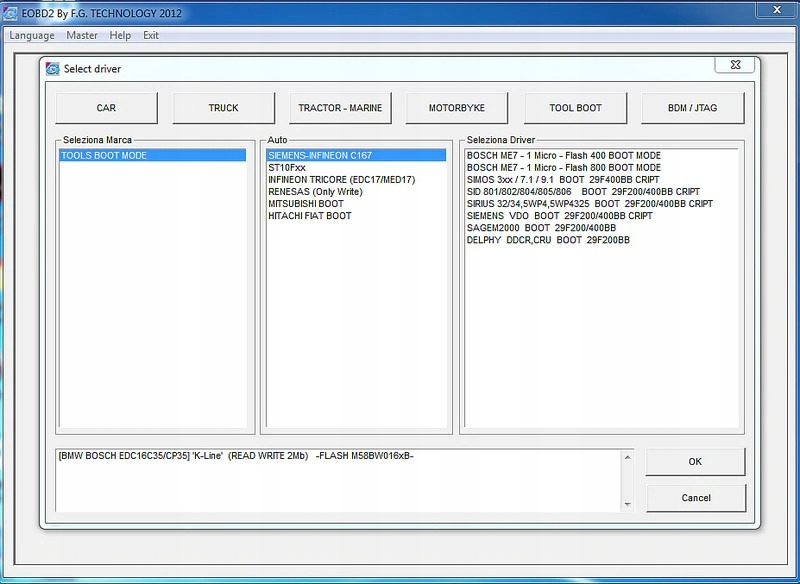The width and height of the screenshot is (800, 584).
Task: Select the CAR category button
Action: point(106,108)
